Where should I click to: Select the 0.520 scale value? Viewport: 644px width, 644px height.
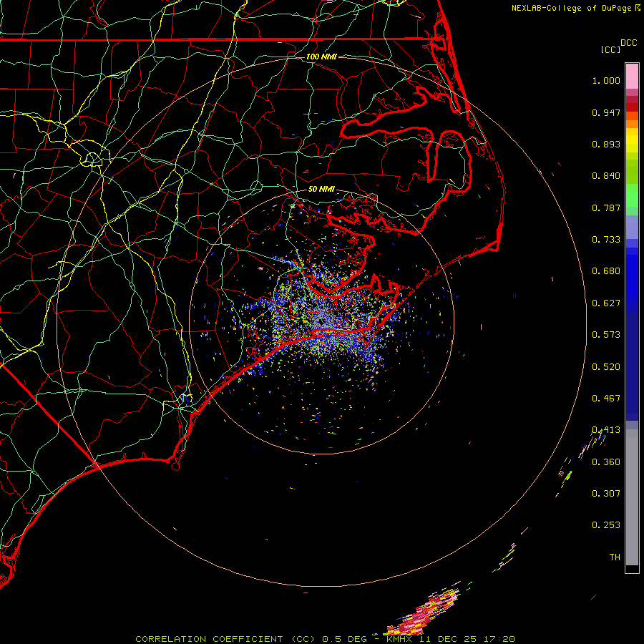(x=606, y=367)
